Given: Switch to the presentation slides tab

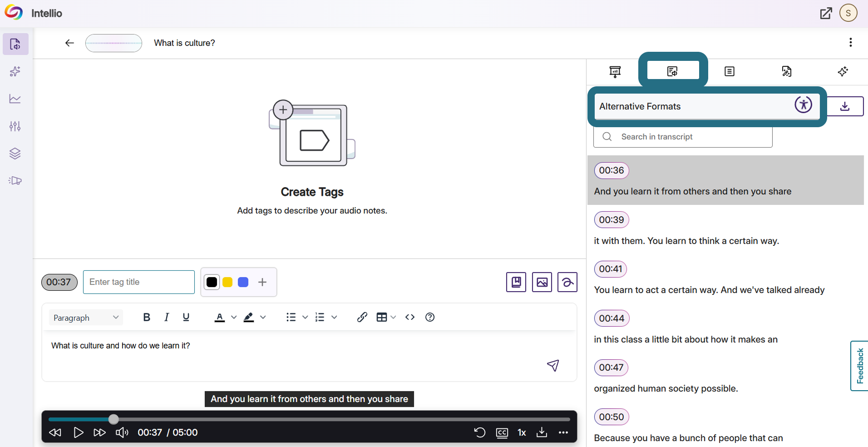Looking at the screenshot, I should point(615,71).
